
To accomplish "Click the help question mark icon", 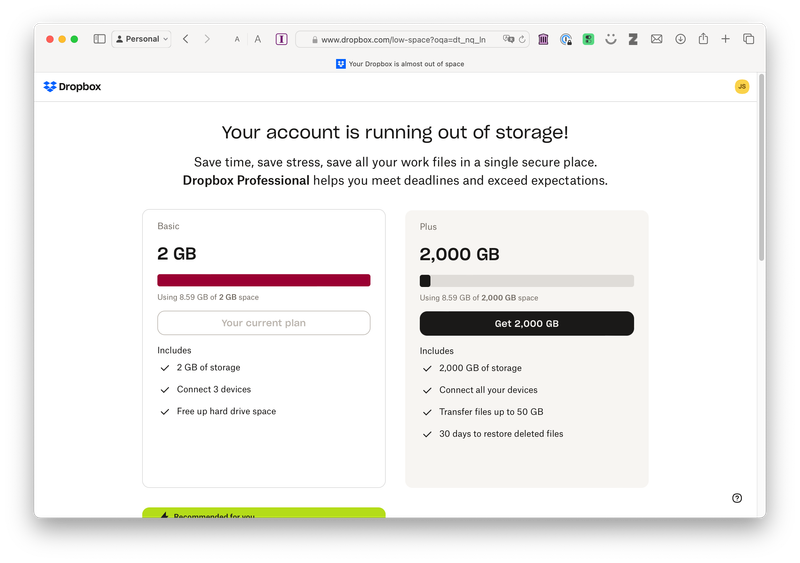I will pos(737,498).
